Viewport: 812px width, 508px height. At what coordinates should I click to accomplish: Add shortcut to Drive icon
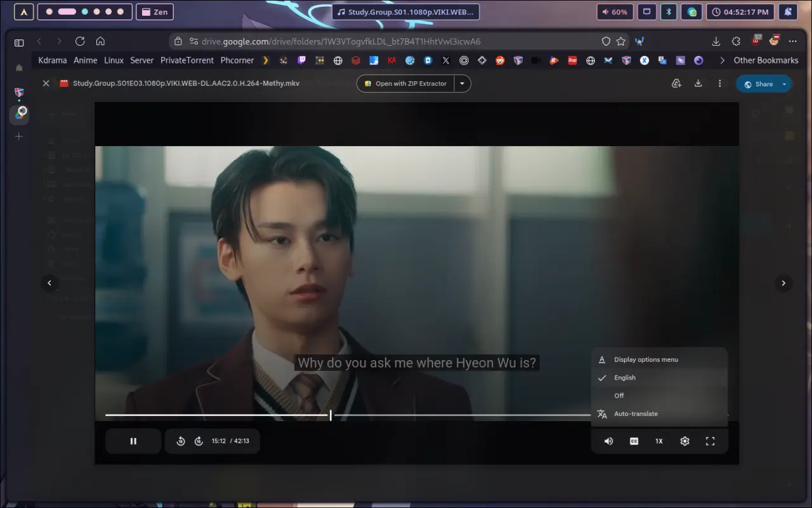676,83
